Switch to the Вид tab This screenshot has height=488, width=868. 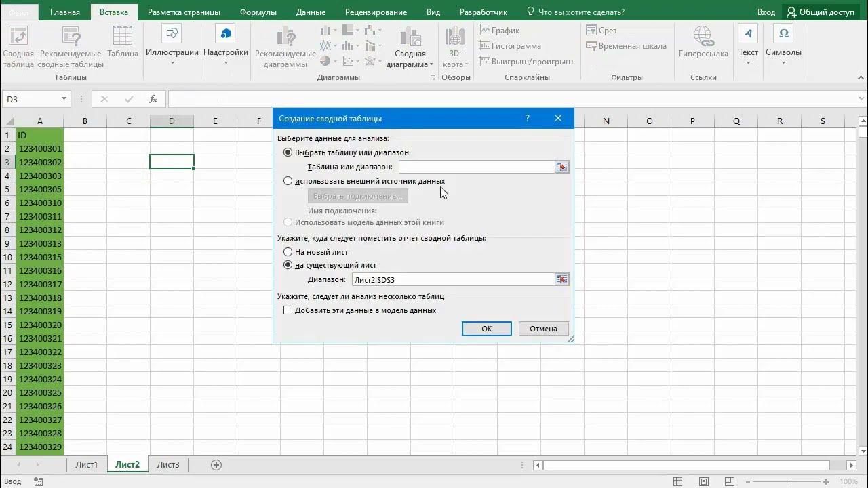pyautogui.click(x=433, y=12)
